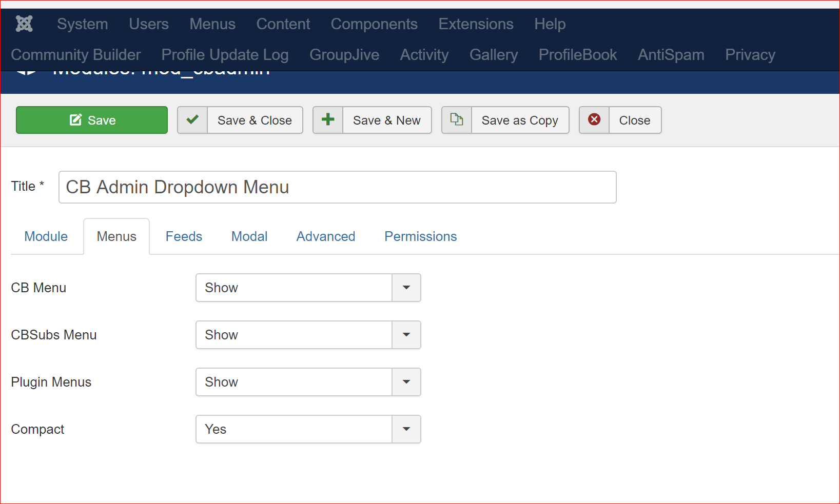Open the System menu
This screenshot has height=504, width=840.
click(83, 24)
